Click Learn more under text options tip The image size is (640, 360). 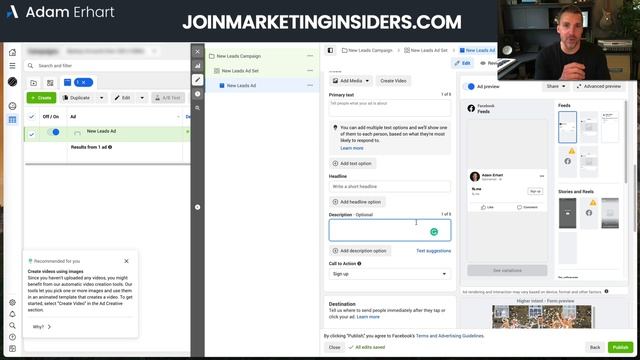click(351, 148)
